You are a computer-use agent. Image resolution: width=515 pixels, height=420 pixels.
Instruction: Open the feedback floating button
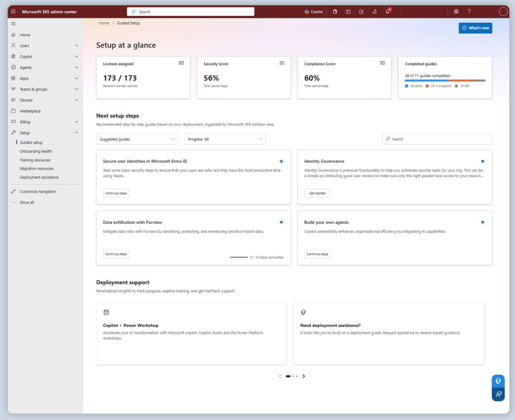click(498, 395)
